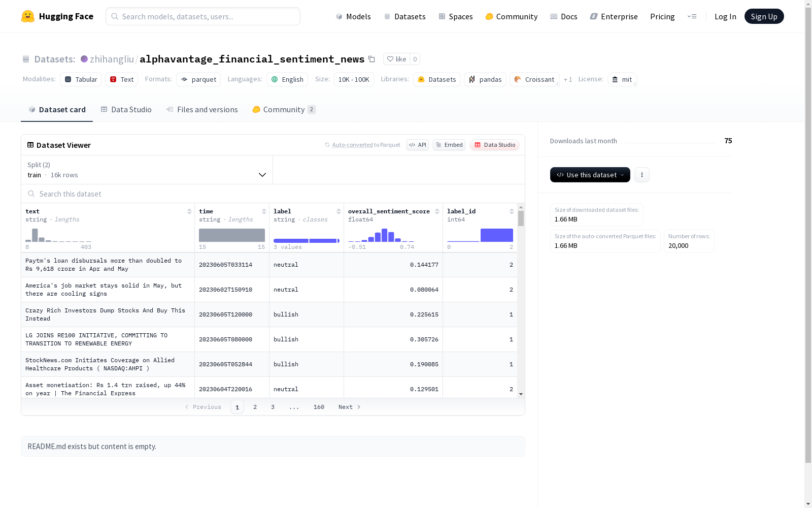The image size is (812, 508).
Task: Go to Models in the top navigation
Action: click(x=353, y=16)
